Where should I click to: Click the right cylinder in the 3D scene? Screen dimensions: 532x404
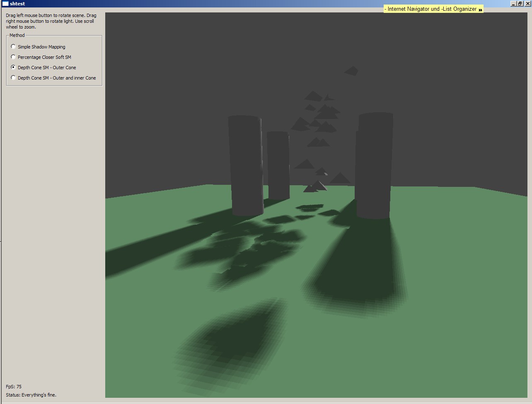pos(374,166)
